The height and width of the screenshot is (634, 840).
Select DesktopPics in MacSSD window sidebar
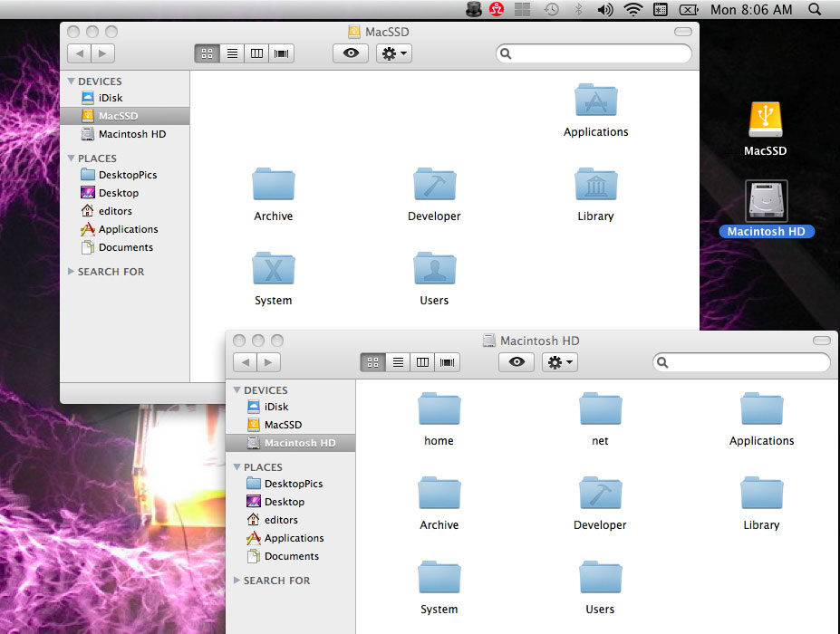pyautogui.click(x=125, y=175)
